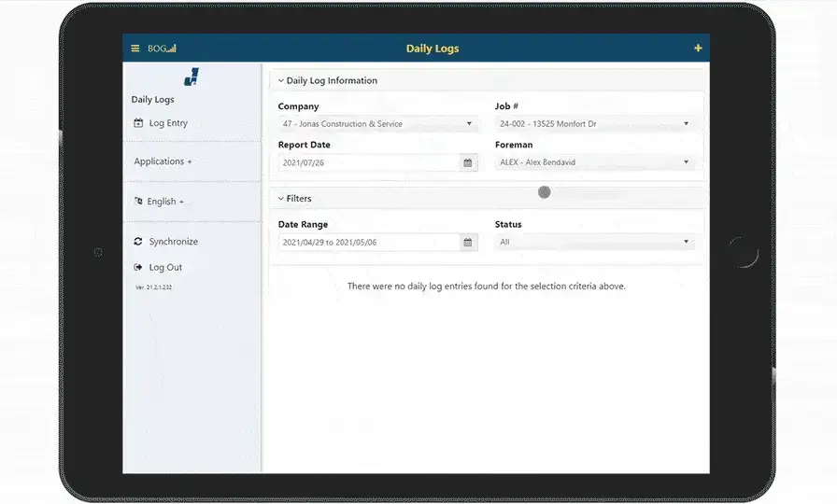The width and height of the screenshot is (837, 504).
Task: Open the Company dropdown
Action: (x=377, y=124)
